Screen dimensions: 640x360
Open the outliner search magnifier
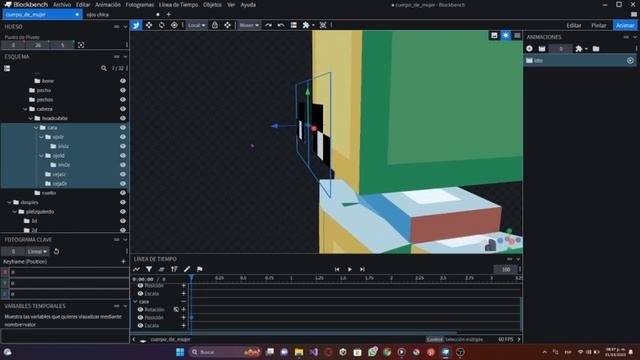104,68
